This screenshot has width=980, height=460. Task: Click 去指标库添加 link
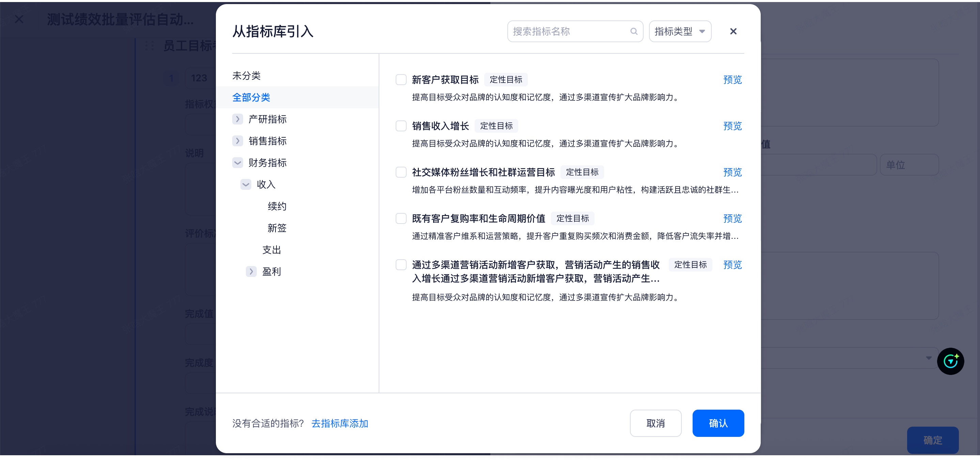(x=339, y=423)
